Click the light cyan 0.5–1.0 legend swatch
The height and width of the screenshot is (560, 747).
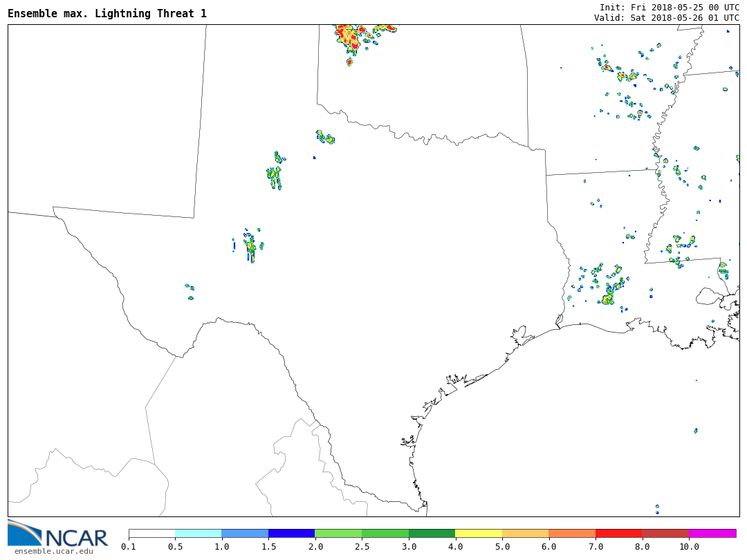198,533
